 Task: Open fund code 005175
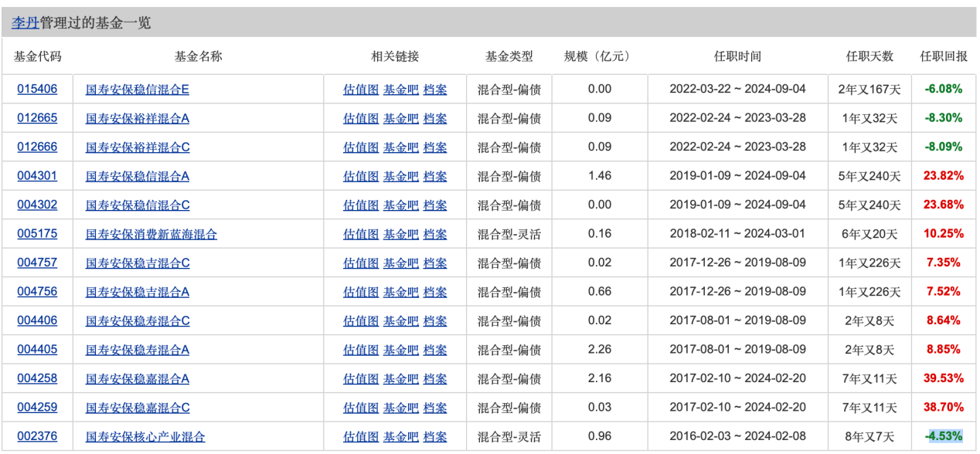coord(37,234)
